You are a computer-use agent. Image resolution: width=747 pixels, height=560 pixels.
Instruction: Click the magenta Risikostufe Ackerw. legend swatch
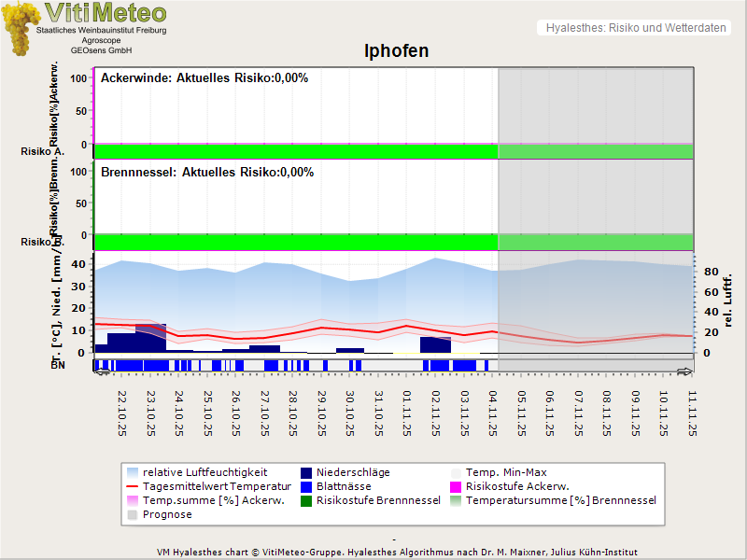(457, 486)
